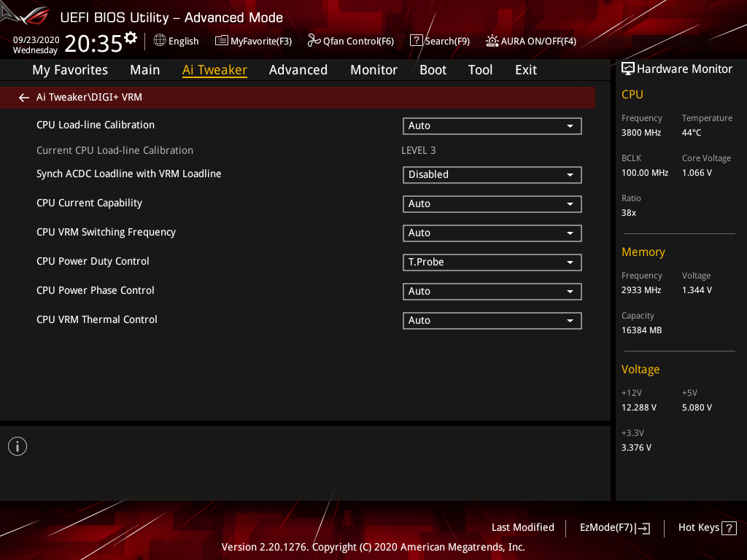This screenshot has width=747, height=560.
Task: Select CPU VRM Switching Frequency label
Action: tap(106, 232)
